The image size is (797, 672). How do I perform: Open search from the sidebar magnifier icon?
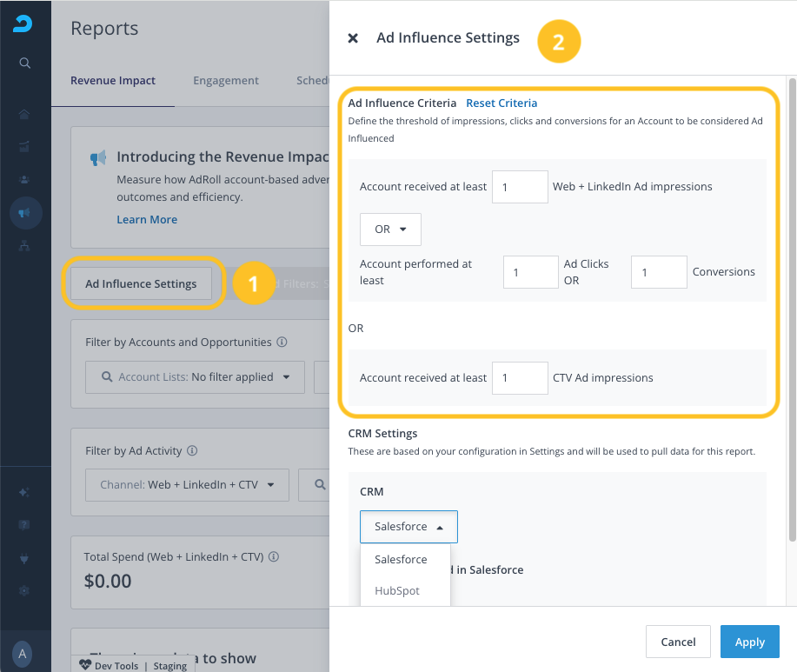tap(25, 63)
